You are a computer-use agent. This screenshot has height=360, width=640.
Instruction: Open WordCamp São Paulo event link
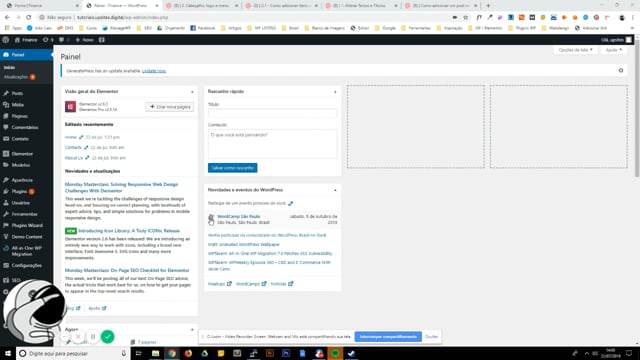[238, 216]
